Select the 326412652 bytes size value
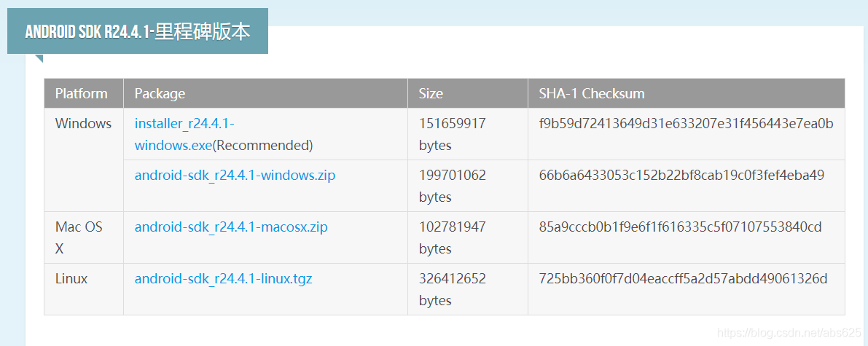The height and width of the screenshot is (346, 868). 452,289
